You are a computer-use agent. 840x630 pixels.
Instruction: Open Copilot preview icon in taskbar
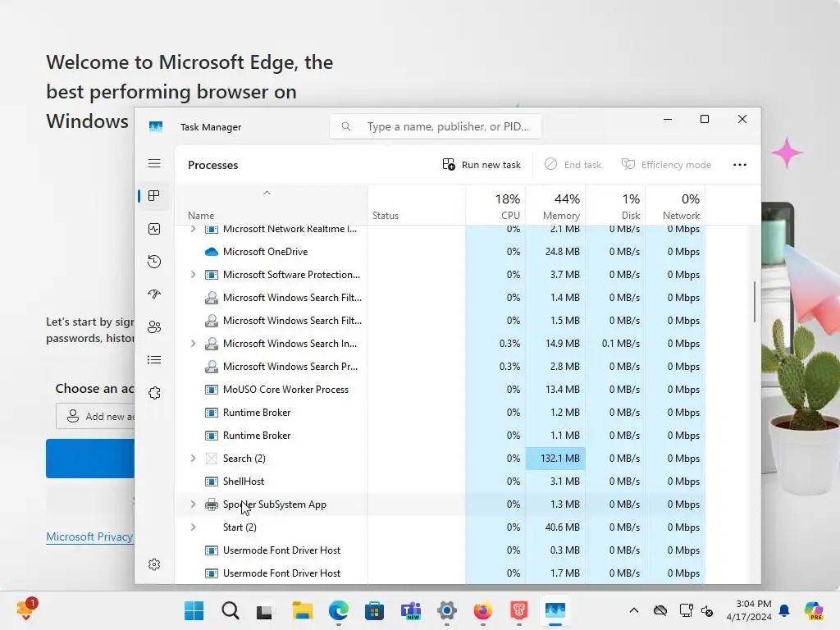coord(814,610)
